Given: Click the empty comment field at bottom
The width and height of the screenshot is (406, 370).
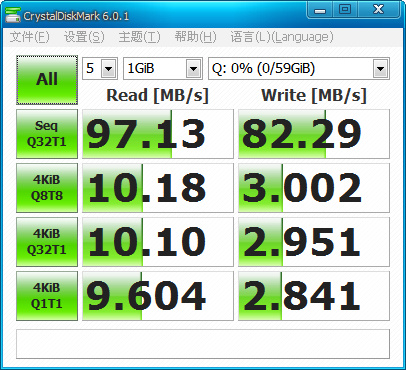Looking at the screenshot, I should (x=203, y=344).
